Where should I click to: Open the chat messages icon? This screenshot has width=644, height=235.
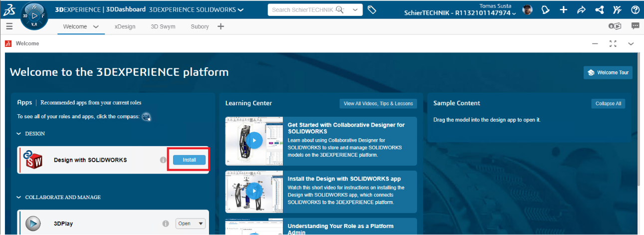pos(635,26)
